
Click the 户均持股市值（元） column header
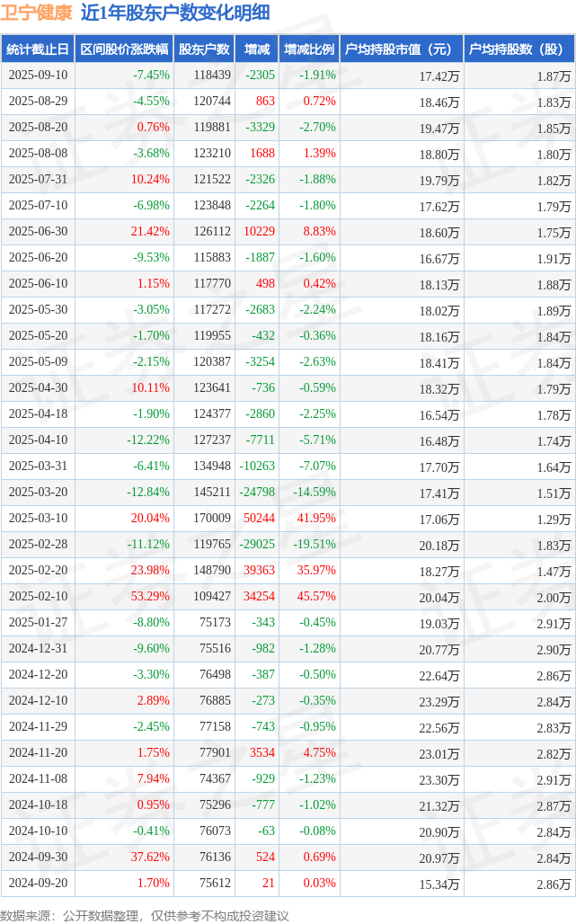[x=399, y=49]
